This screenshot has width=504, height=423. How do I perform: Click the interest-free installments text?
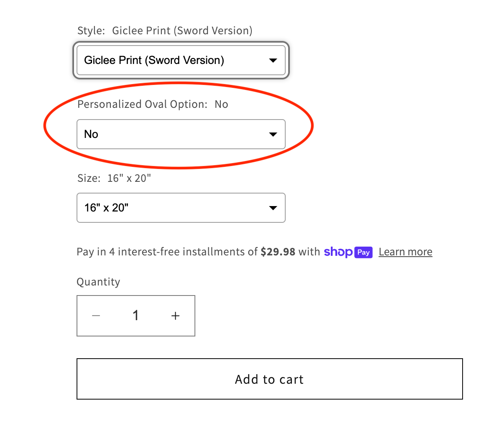click(x=167, y=252)
